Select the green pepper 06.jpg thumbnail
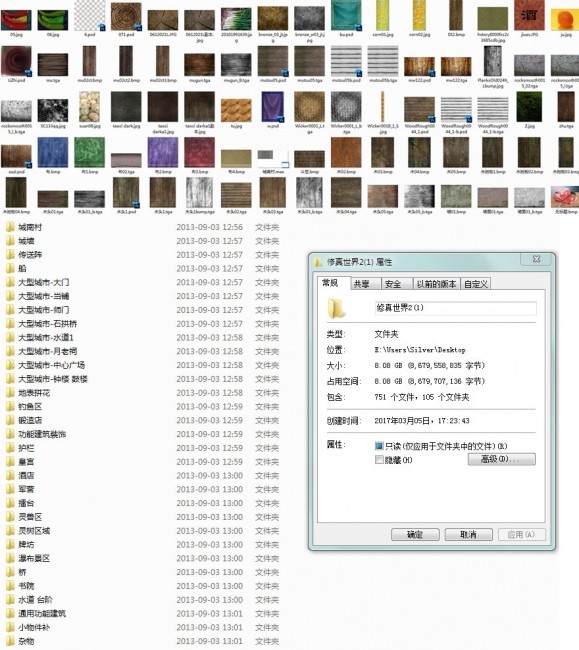This screenshot has height=650, width=579. pyautogui.click(x=53, y=20)
